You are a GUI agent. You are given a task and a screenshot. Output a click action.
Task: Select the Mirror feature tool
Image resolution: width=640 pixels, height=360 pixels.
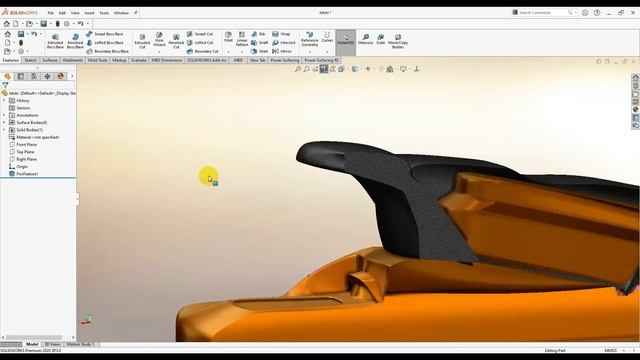[282, 51]
